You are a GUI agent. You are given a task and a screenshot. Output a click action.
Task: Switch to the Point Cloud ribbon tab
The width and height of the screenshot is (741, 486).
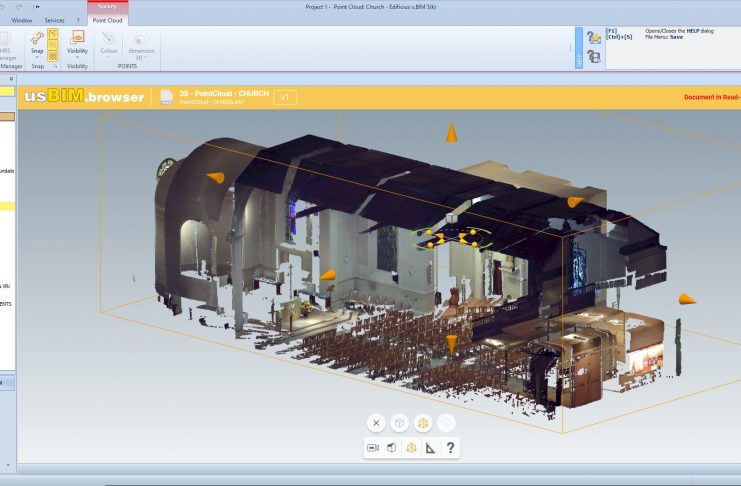tap(107, 20)
